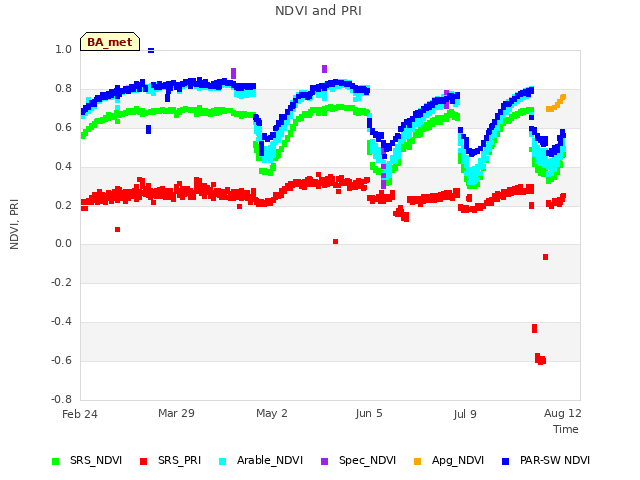Image resolution: width=640 pixels, height=480 pixels.
Task: Click the orange Apg_NDVI legend swatch
Action: point(417,462)
